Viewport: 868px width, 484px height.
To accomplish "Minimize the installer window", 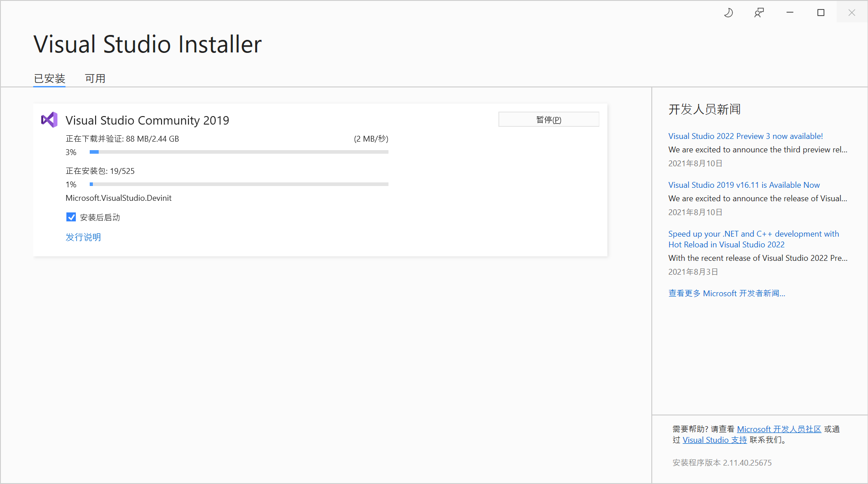I will pyautogui.click(x=790, y=13).
